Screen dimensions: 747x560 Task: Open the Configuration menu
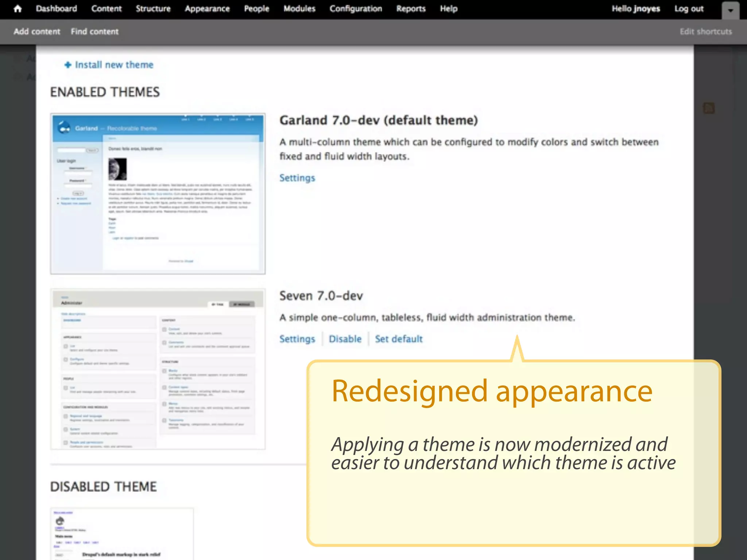click(x=356, y=9)
